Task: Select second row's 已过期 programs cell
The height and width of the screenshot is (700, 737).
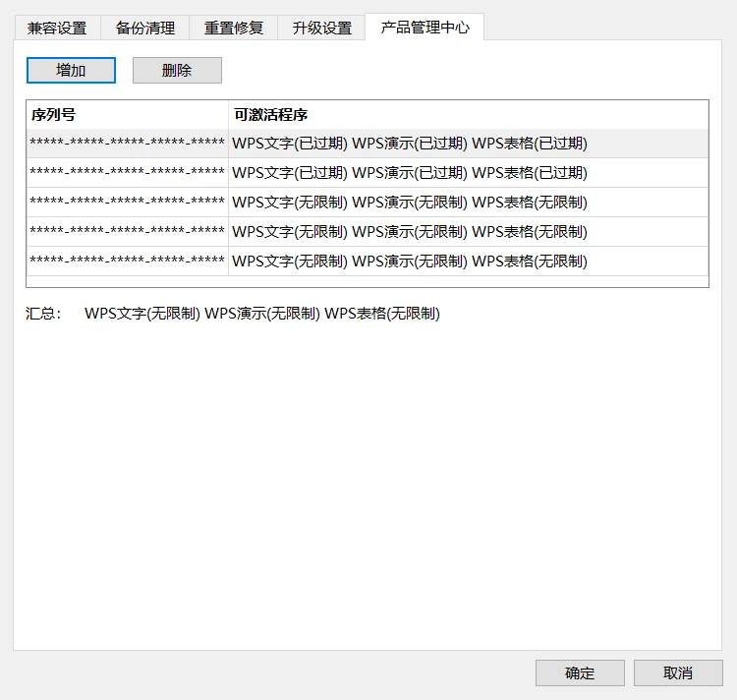Action: tap(468, 172)
